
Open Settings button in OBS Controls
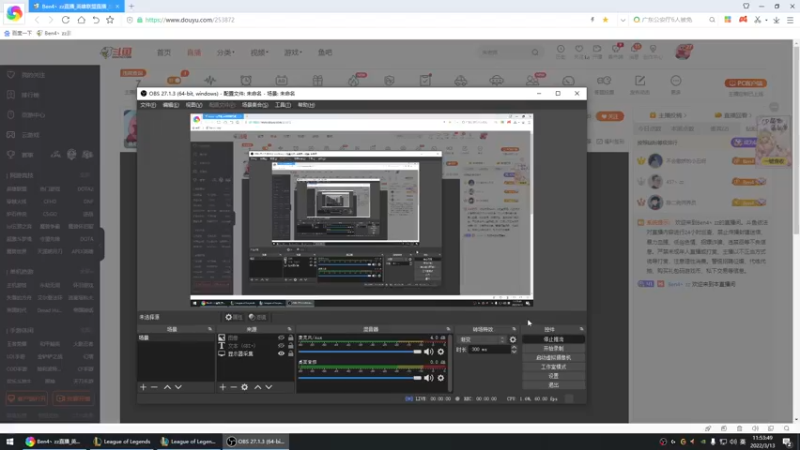coord(554,376)
